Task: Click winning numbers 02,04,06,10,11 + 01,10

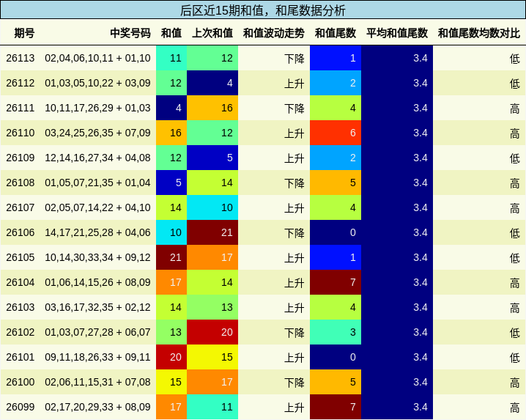Action: (x=97, y=58)
